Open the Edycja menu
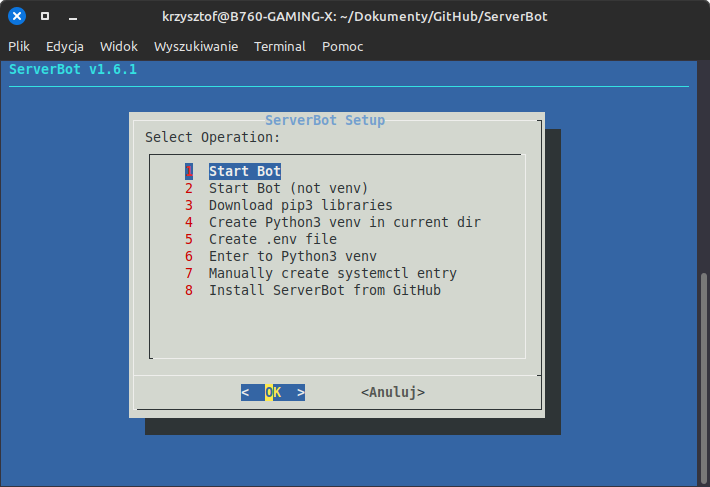This screenshot has width=710, height=487. (x=65, y=47)
